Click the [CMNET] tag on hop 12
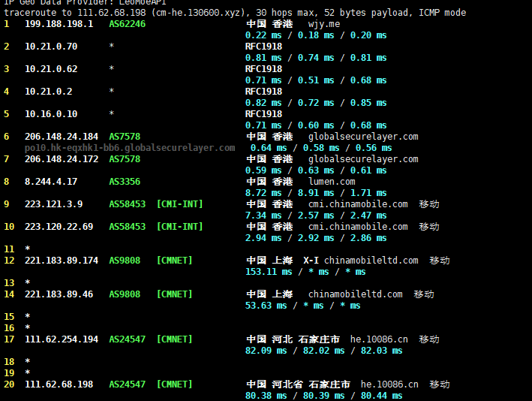This screenshot has width=532, height=401. (x=174, y=261)
